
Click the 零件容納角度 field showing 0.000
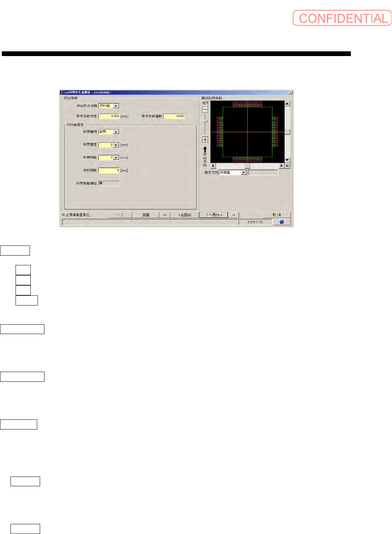(109, 116)
